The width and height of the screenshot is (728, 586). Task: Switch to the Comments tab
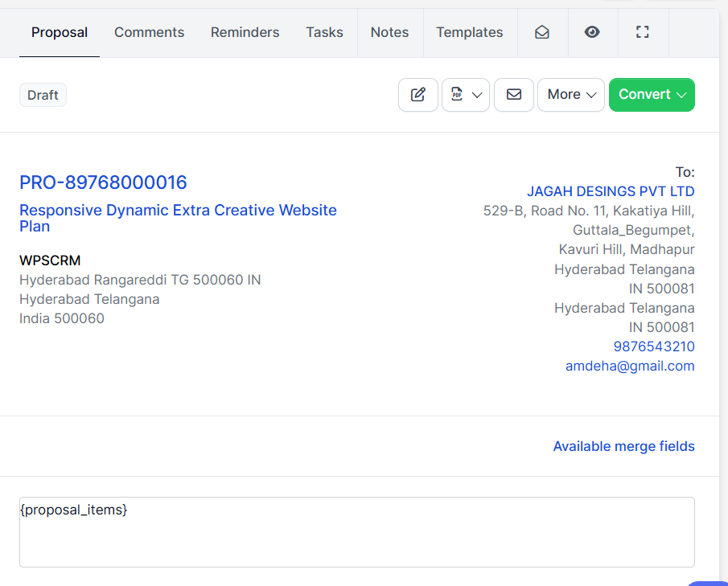click(x=149, y=32)
